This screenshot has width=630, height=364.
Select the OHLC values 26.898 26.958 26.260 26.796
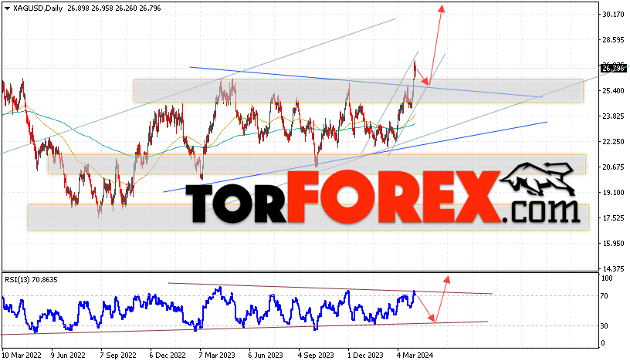[114, 8]
